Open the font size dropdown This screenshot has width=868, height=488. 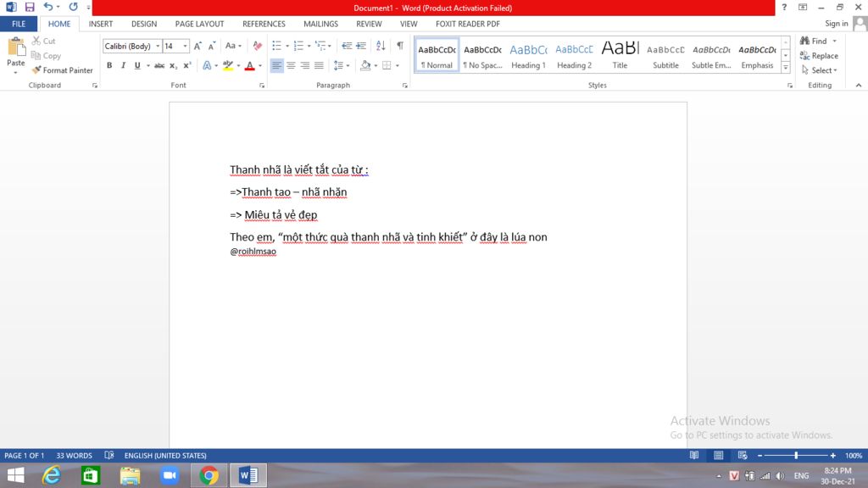coord(185,46)
